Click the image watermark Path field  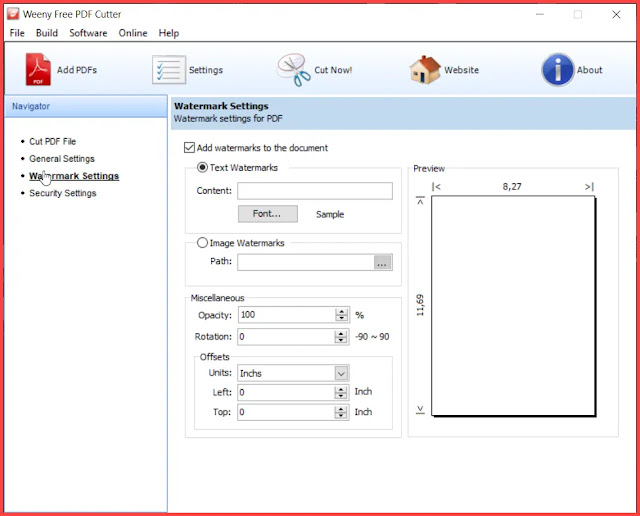pos(306,262)
